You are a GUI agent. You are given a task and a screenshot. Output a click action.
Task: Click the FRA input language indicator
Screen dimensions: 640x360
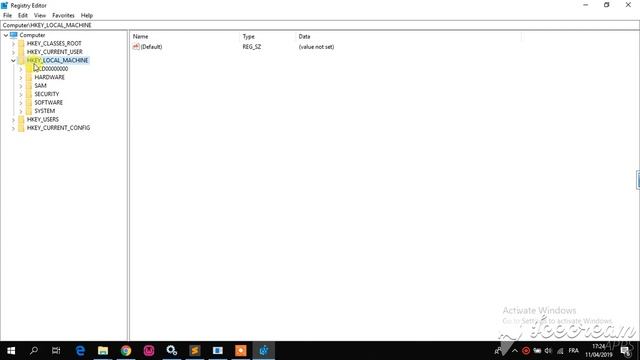[573, 351]
